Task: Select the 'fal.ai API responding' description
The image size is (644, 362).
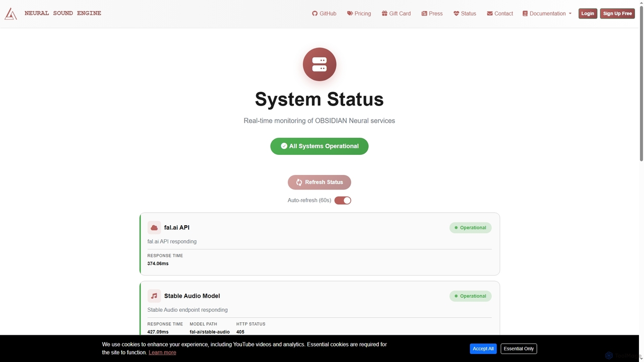Action: pyautogui.click(x=172, y=241)
